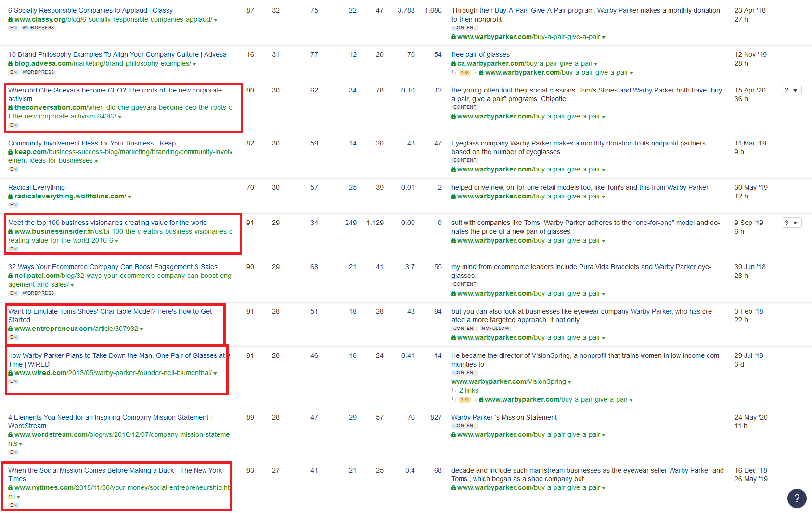The height and width of the screenshot is (513, 812).
Task: Expand caret next to keap.com URL
Action: pos(96,161)
